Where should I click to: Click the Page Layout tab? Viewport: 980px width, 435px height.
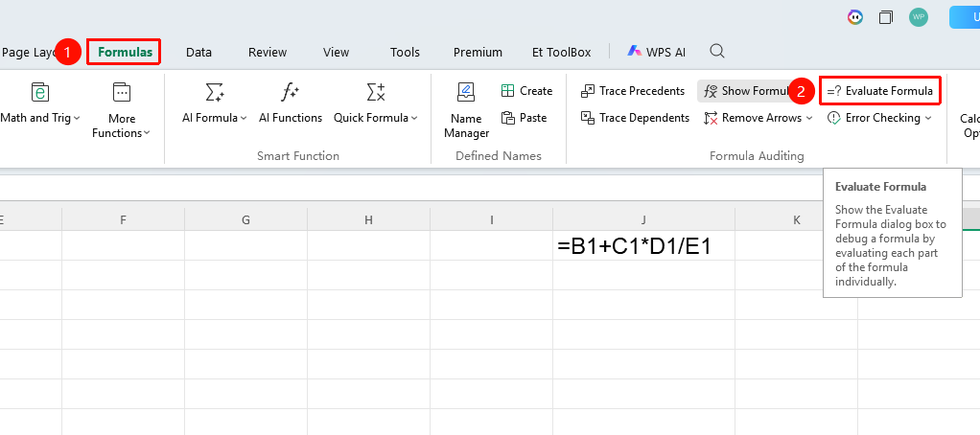(x=28, y=53)
